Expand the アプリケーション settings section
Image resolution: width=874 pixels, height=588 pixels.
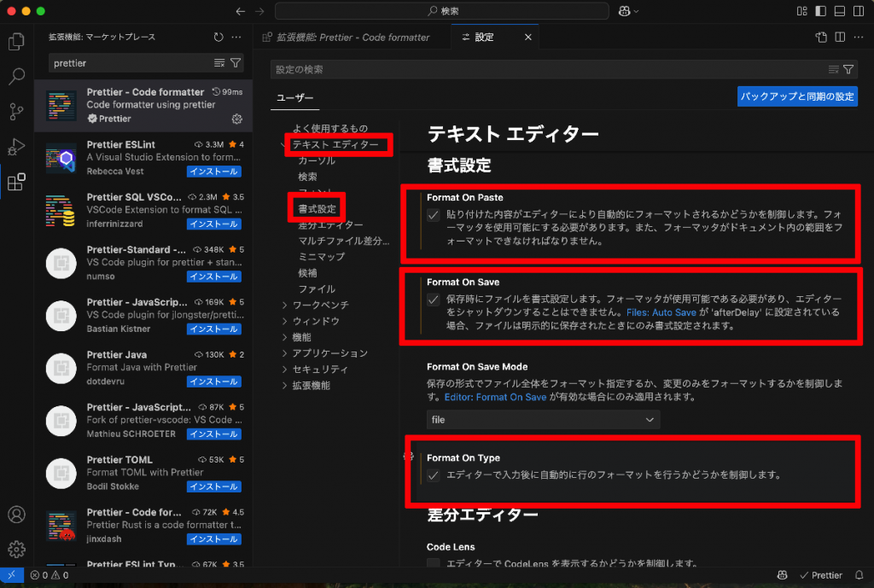284,353
